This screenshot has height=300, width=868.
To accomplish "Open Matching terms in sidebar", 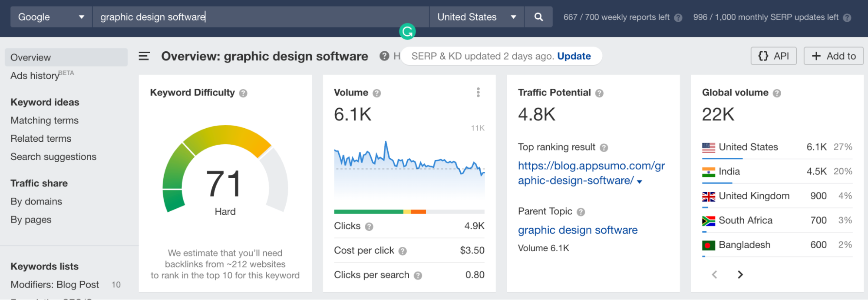I will 44,120.
